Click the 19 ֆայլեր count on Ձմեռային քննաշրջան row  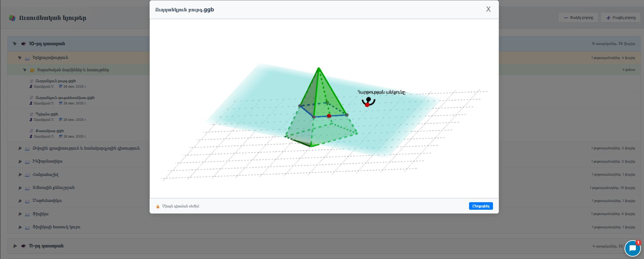[x=628, y=188]
